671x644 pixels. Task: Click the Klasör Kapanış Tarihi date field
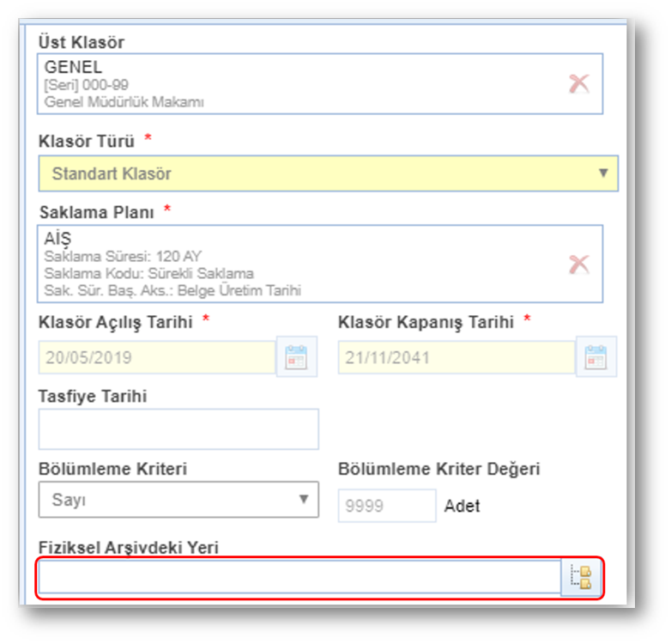point(456,358)
